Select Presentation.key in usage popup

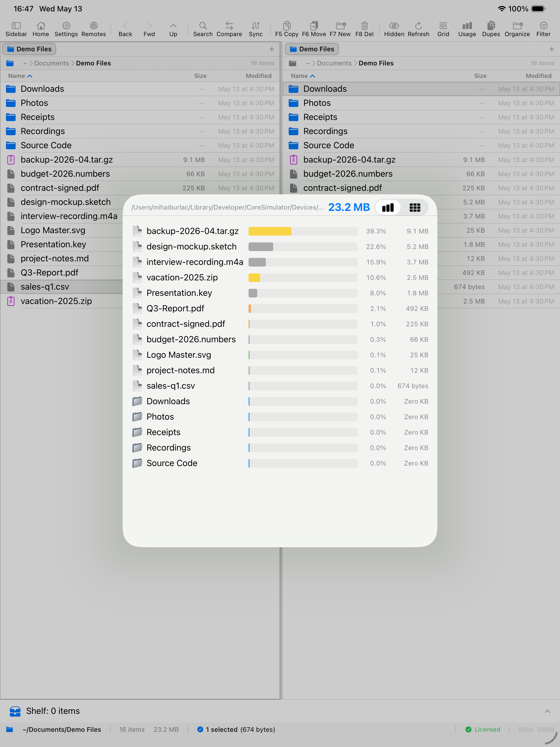click(x=280, y=293)
